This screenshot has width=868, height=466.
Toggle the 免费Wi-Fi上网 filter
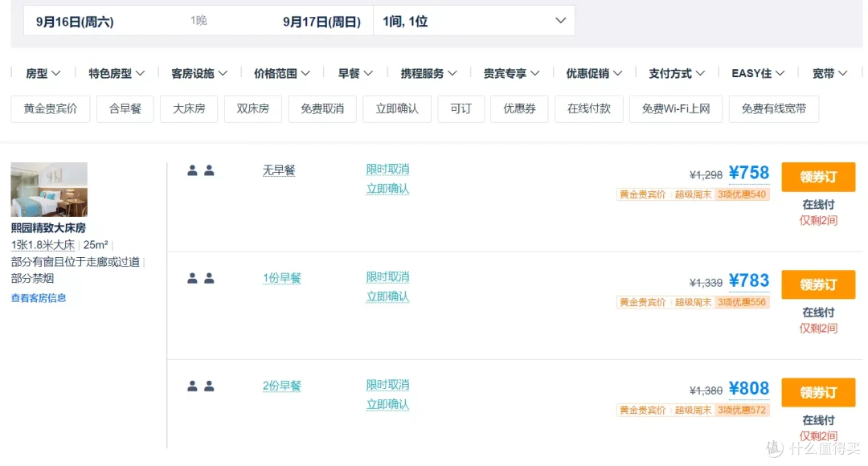(x=676, y=108)
